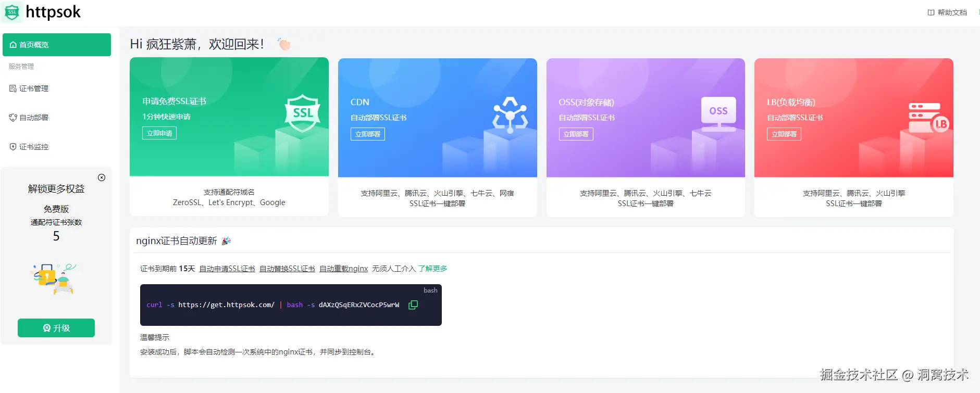Click the 自动部署 deploy icon
The width and height of the screenshot is (980, 393).
[x=13, y=118]
